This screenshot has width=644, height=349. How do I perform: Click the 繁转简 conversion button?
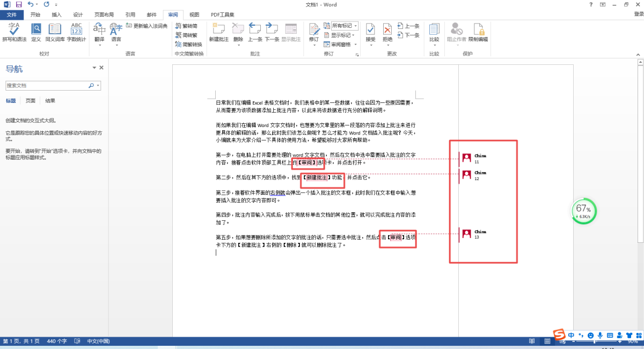tap(186, 26)
